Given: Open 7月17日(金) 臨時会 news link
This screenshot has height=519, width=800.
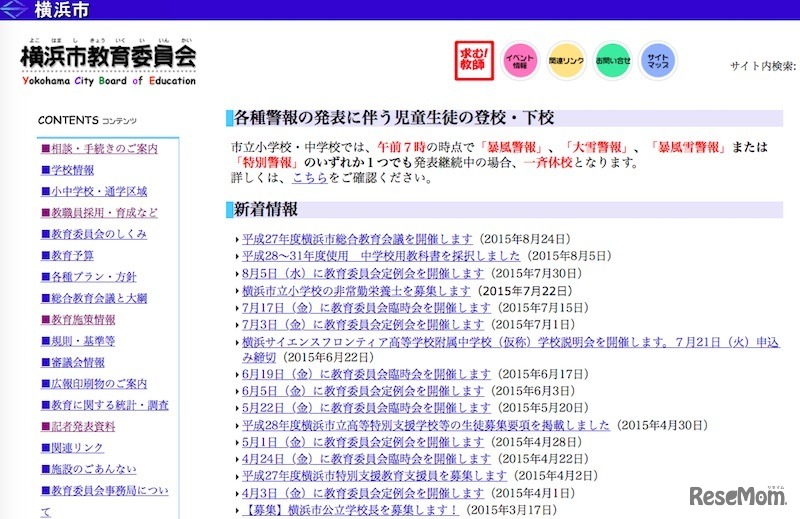Looking at the screenshot, I should (x=366, y=308).
